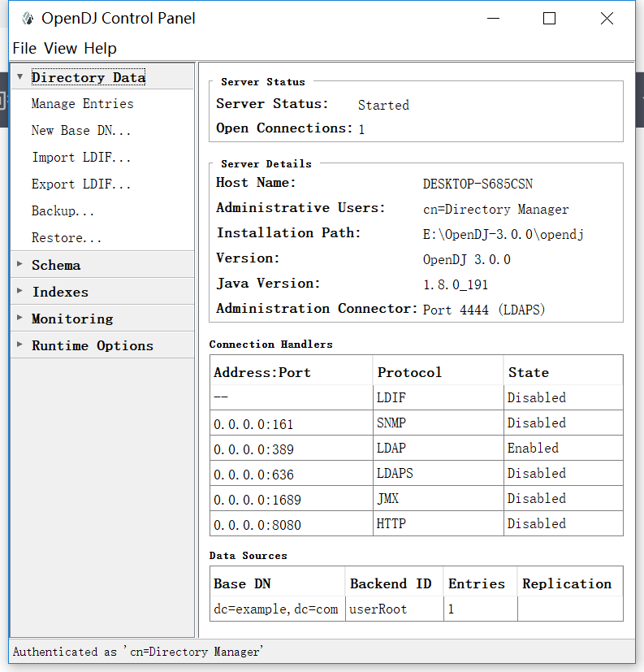The height and width of the screenshot is (672, 644).
Task: Click the Disabled state in HTTP row
Action: coord(563,524)
